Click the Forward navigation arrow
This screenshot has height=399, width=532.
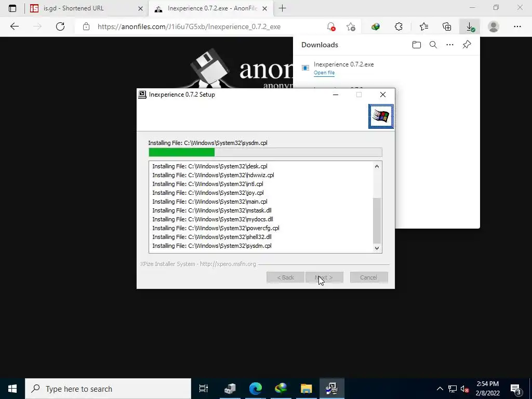coord(37,26)
